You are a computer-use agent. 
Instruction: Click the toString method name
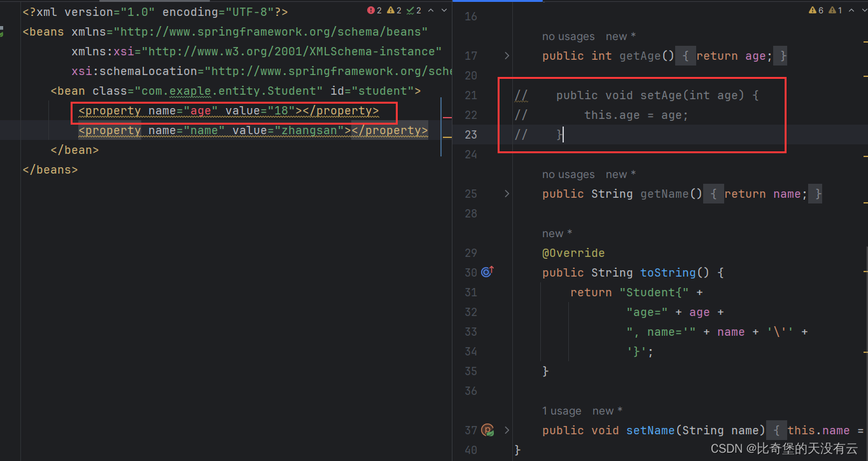tap(668, 273)
